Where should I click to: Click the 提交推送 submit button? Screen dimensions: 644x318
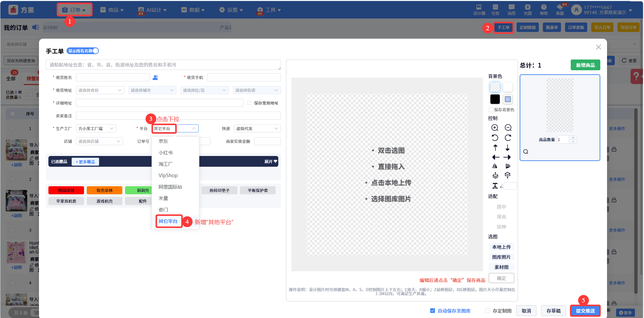(585, 311)
